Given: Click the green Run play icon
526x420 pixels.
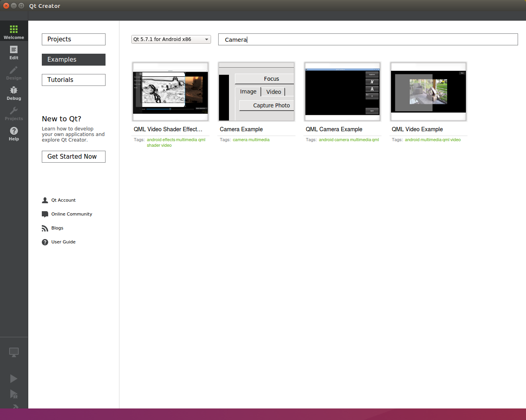Looking at the screenshot, I should click(x=14, y=379).
